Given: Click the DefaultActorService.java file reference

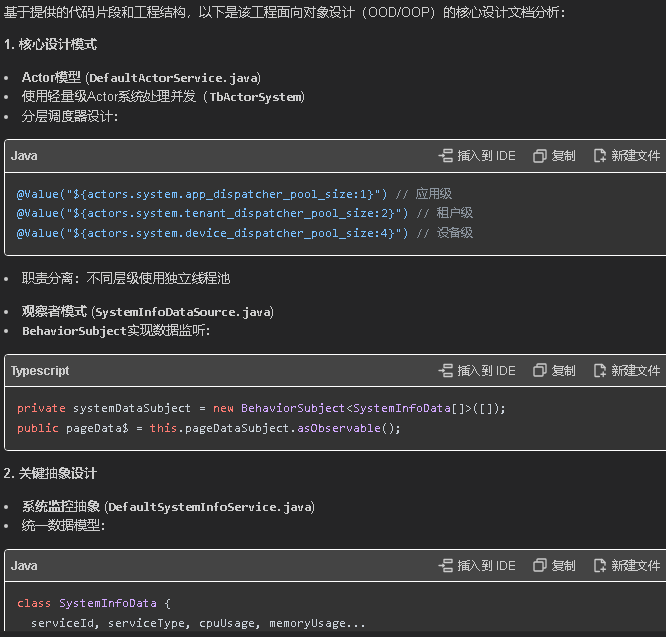Looking at the screenshot, I should coord(173,78).
